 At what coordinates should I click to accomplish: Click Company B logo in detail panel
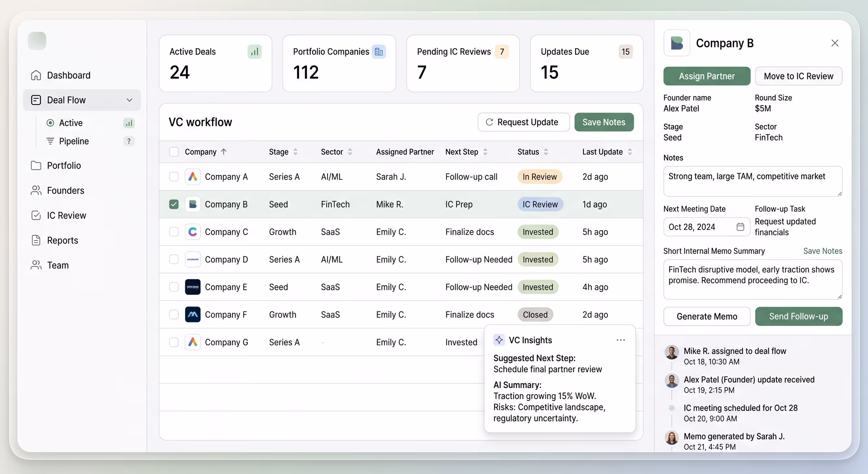click(677, 43)
